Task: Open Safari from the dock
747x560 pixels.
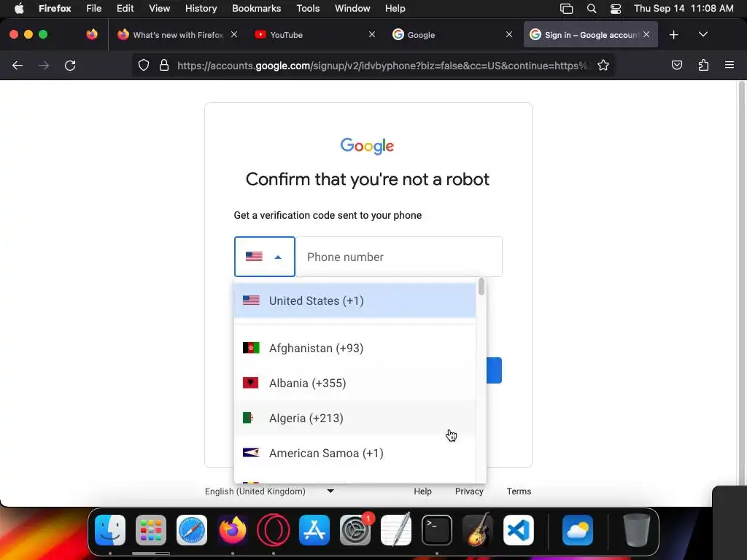Action: pyautogui.click(x=192, y=530)
